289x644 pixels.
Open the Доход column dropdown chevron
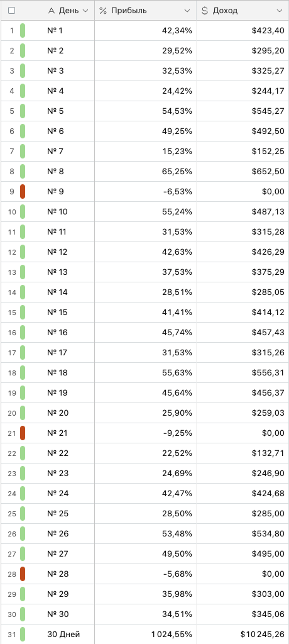280,11
